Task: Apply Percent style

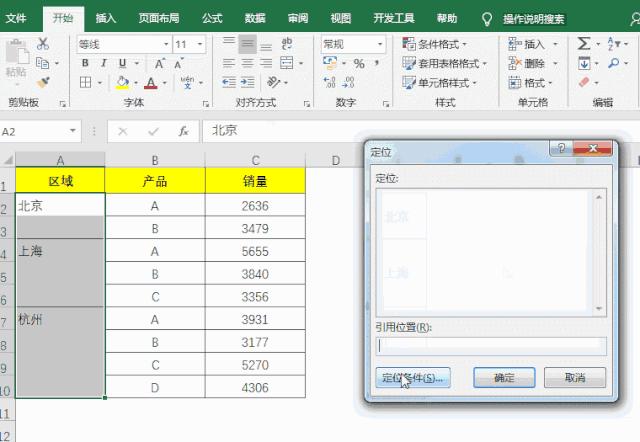Action: tap(359, 64)
